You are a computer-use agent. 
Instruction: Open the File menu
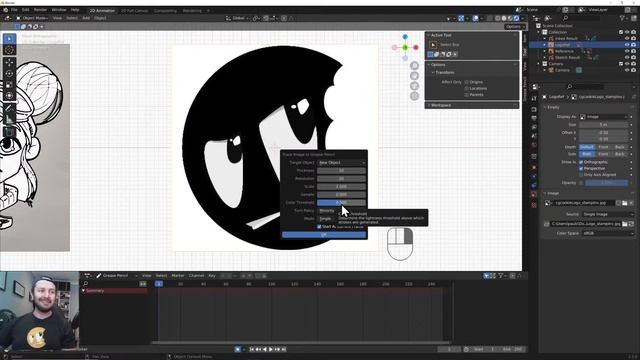pyautogui.click(x=14, y=10)
